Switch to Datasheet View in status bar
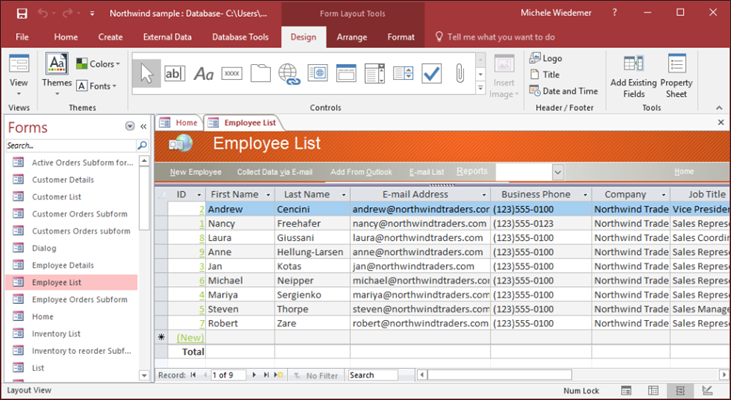The image size is (731, 400). pyautogui.click(x=653, y=390)
